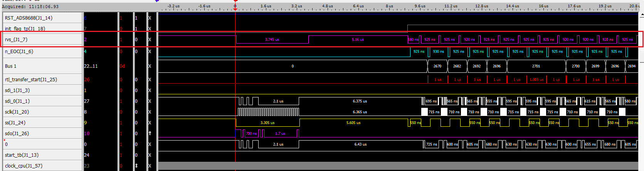The height and width of the screenshot is (171, 644).
Task: Click the 9.6 us mark on time ruler
Action: (x=420, y=6)
